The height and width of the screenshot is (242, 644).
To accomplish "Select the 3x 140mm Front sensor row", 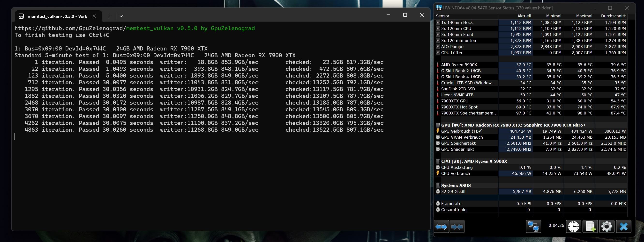I will 531,35.
